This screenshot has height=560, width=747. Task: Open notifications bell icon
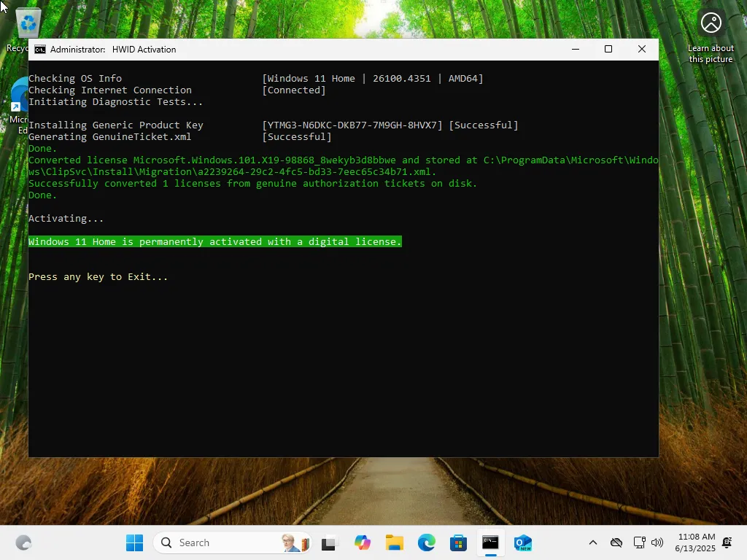[x=727, y=542]
